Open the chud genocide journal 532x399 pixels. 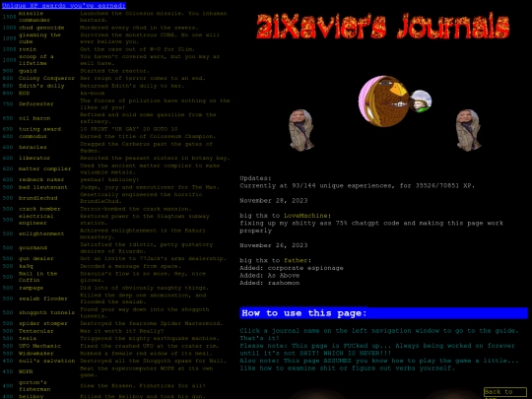[41, 28]
